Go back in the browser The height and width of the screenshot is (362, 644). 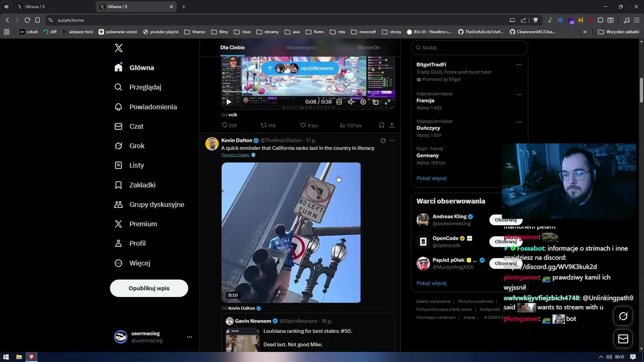7,20
